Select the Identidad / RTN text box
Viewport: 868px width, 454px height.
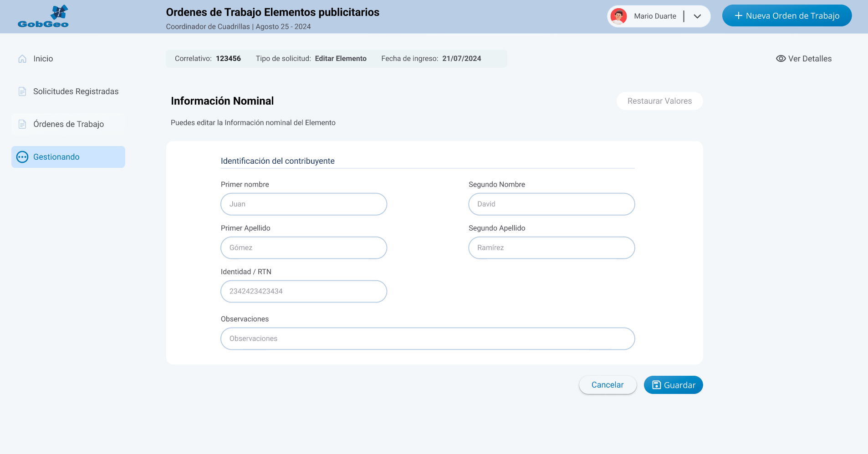tap(304, 292)
